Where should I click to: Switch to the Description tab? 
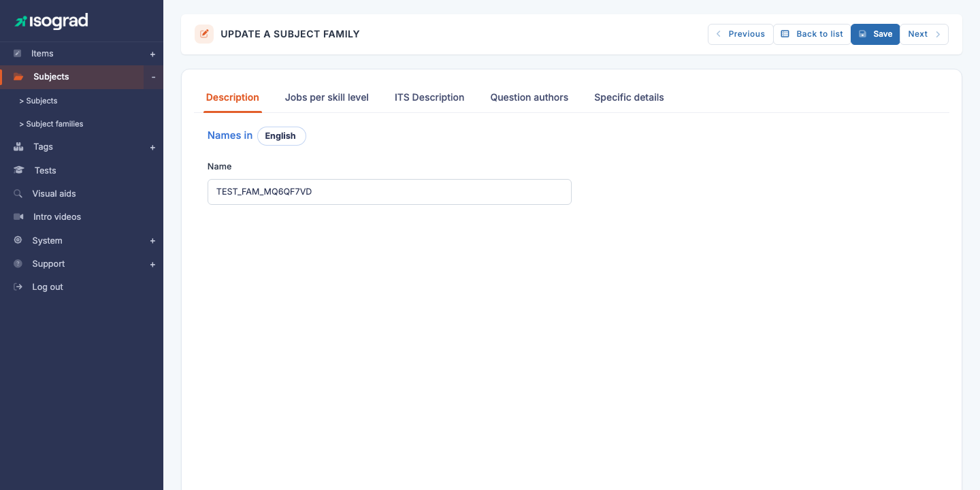click(x=233, y=97)
